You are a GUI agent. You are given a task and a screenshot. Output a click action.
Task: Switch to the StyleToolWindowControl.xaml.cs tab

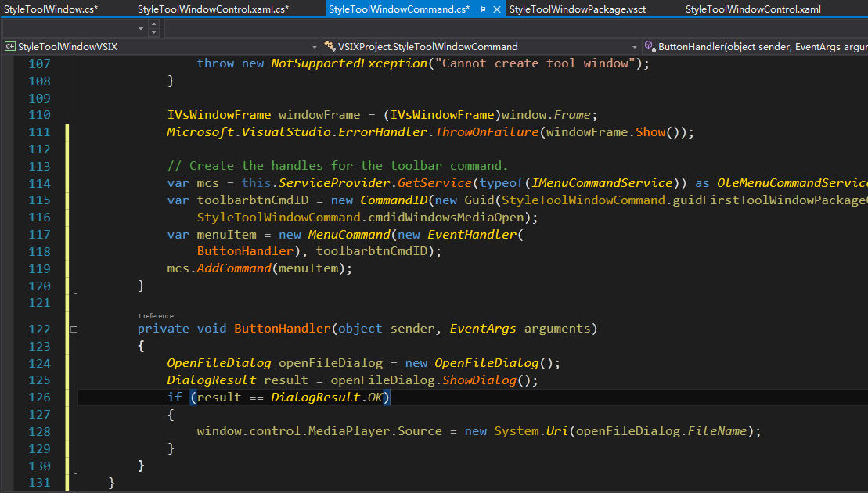tap(213, 9)
